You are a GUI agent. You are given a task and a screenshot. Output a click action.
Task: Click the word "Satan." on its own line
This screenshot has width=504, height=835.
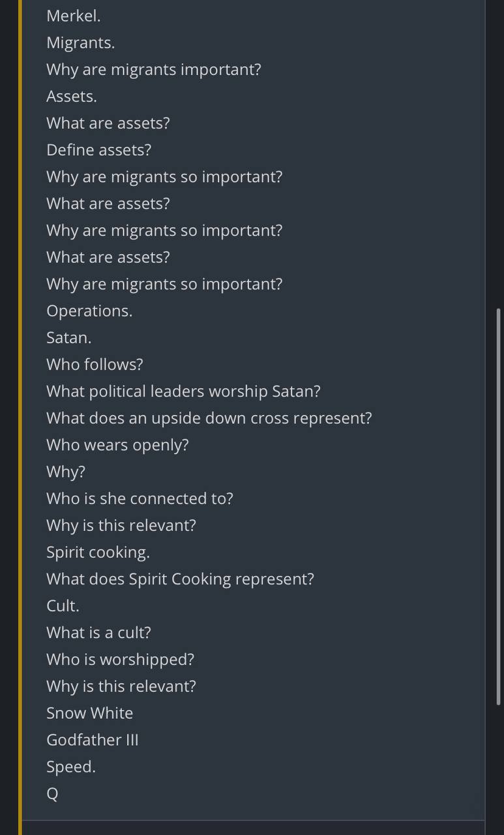click(x=68, y=337)
